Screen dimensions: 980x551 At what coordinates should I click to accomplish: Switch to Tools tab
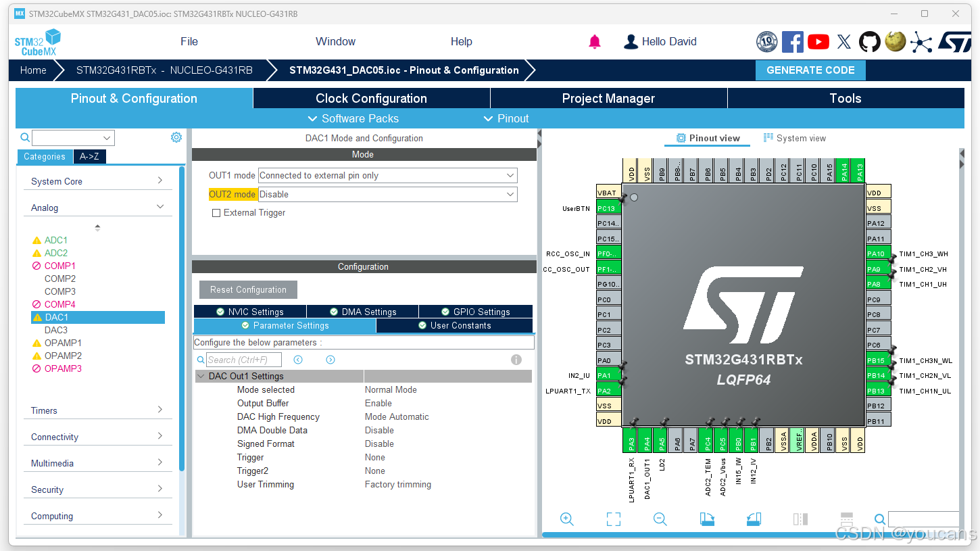click(846, 99)
